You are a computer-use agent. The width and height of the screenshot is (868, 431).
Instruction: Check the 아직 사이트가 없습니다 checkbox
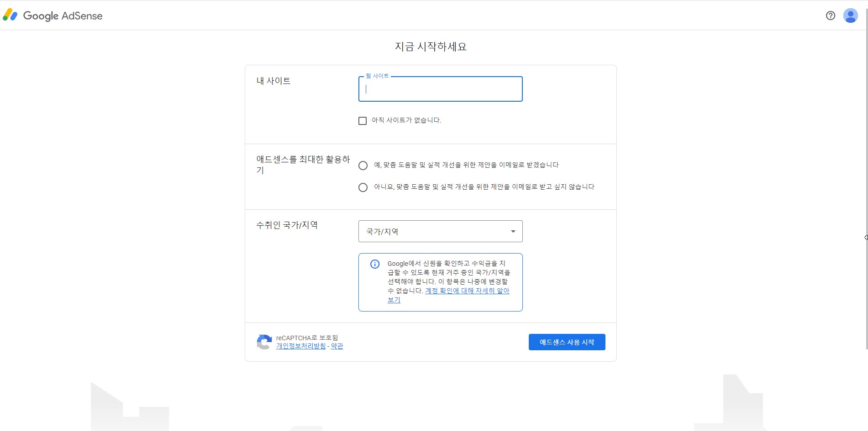363,121
